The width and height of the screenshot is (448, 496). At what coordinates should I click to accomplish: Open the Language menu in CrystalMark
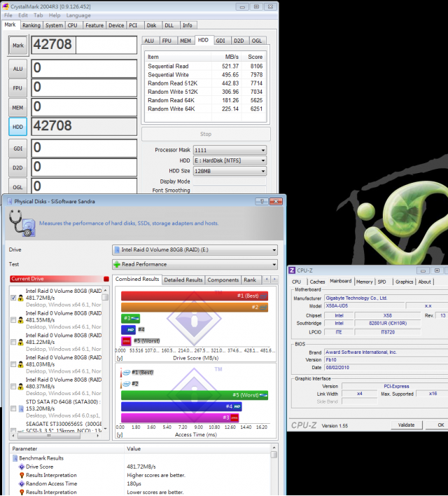pyautogui.click(x=78, y=15)
